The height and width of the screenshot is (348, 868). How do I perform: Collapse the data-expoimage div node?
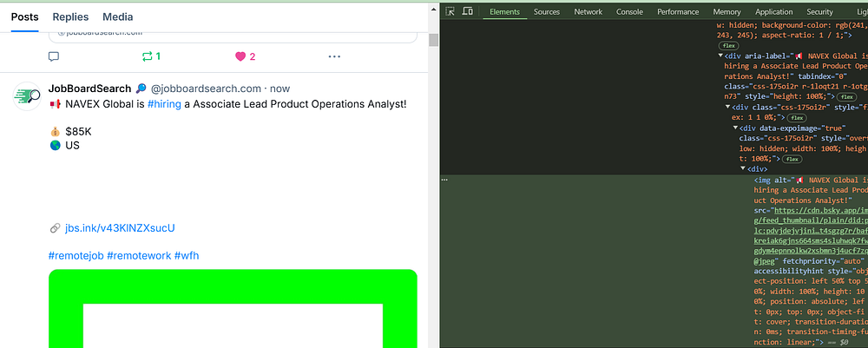coord(735,128)
